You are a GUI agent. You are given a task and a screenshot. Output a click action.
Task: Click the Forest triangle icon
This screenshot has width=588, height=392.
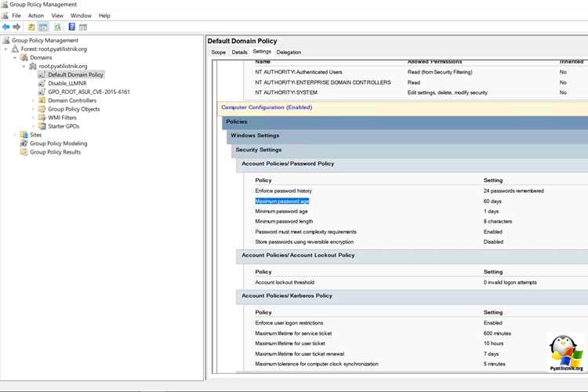(x=15, y=49)
